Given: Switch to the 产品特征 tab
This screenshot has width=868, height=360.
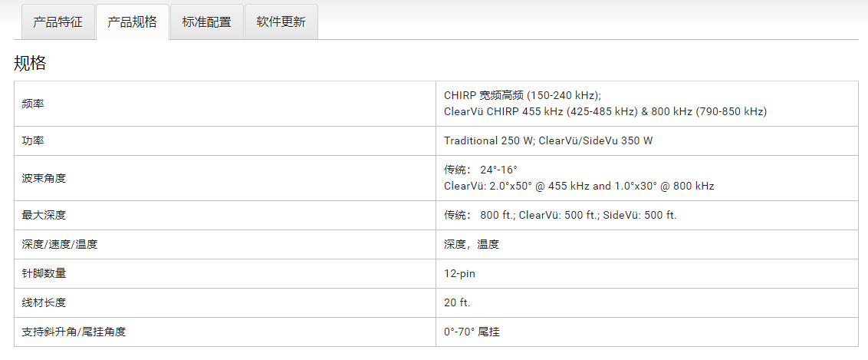Looking at the screenshot, I should tap(58, 21).
